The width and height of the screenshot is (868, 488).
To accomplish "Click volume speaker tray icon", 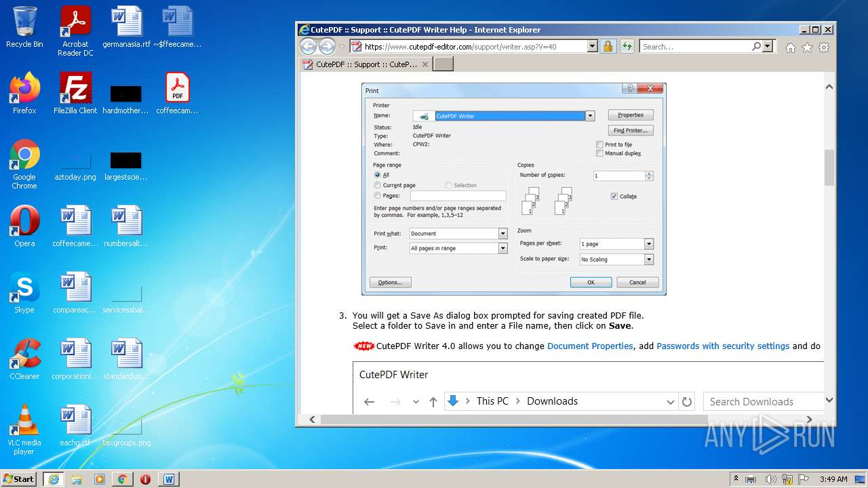I will [770, 479].
